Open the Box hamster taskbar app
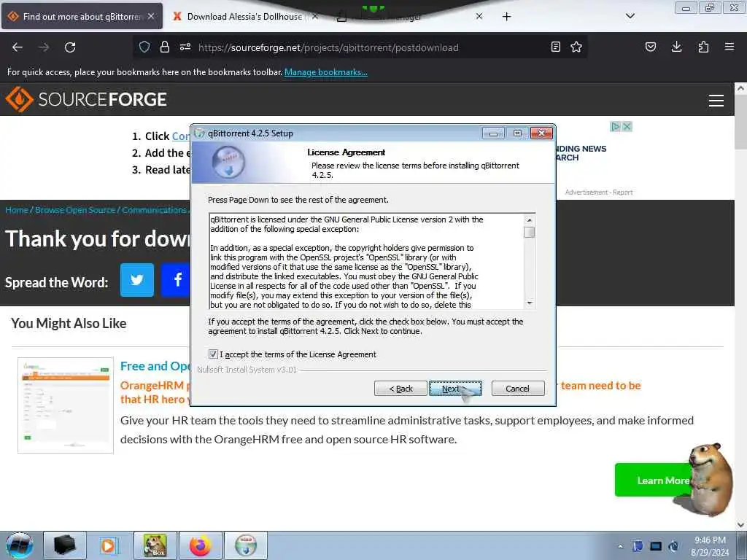 tap(155, 545)
